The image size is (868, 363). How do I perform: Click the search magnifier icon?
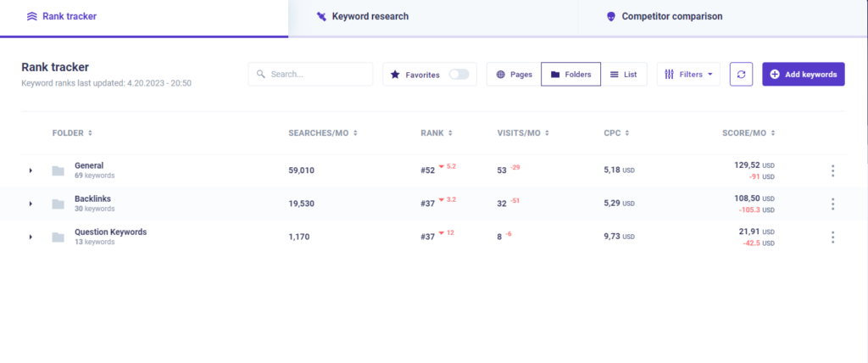[261, 75]
